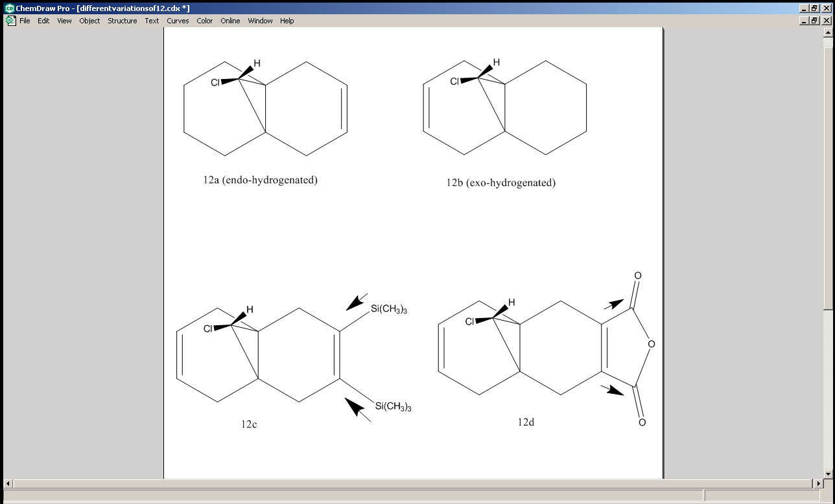Select the "12c" caption
This screenshot has height=504, width=835.
pos(249,424)
